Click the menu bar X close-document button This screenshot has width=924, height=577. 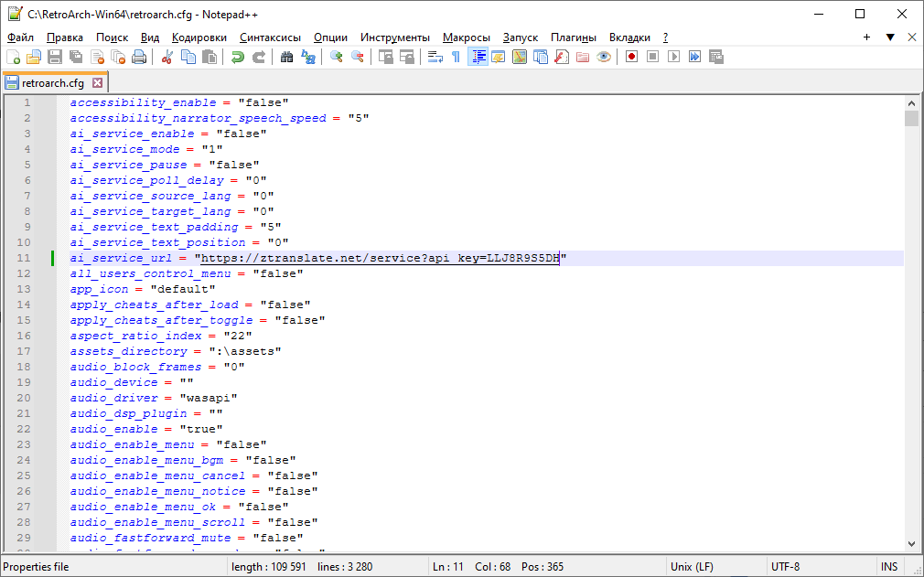(x=911, y=37)
